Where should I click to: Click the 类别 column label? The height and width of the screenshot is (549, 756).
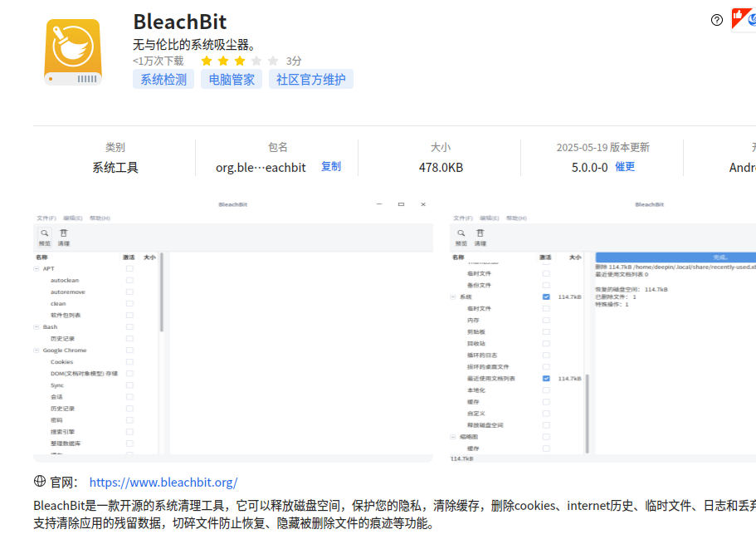tap(115, 147)
